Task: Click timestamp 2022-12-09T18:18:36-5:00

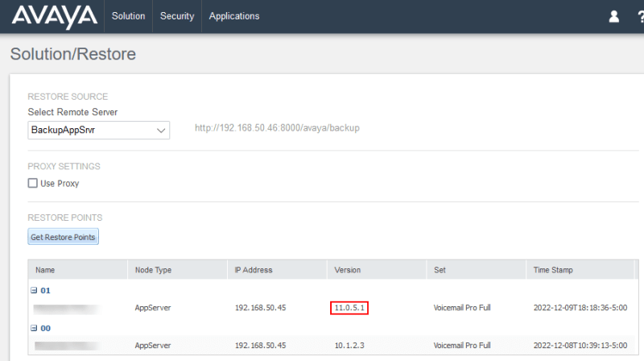Action: [x=580, y=308]
